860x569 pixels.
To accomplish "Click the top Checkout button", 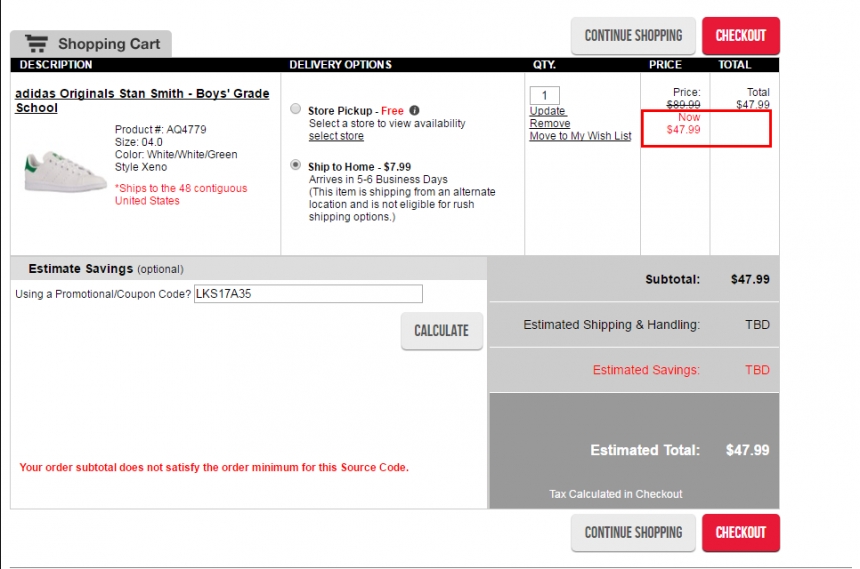I will click(740, 36).
